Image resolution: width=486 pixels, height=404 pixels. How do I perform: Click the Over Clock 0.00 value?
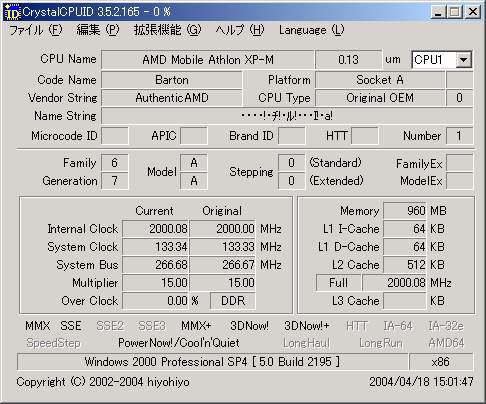coord(156,301)
